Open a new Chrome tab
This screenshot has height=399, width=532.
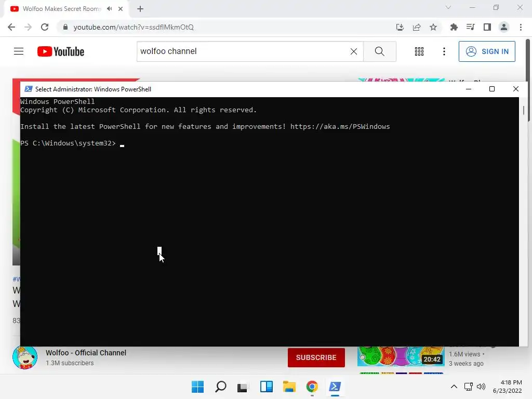pos(140,9)
